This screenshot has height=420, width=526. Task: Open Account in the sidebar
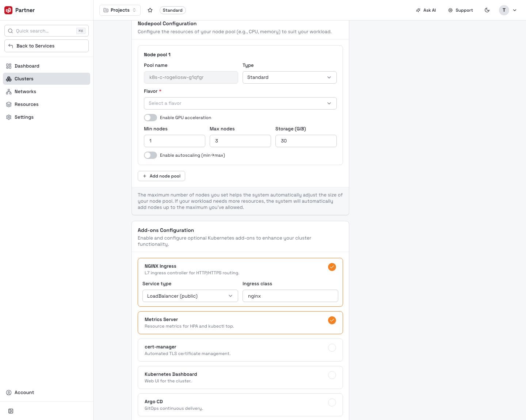tap(46, 393)
